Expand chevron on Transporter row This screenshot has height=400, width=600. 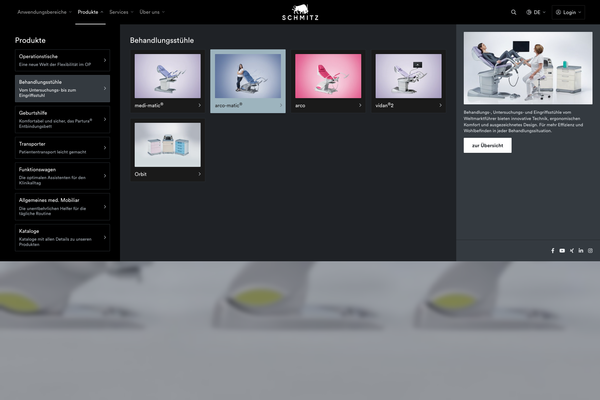[x=105, y=148]
